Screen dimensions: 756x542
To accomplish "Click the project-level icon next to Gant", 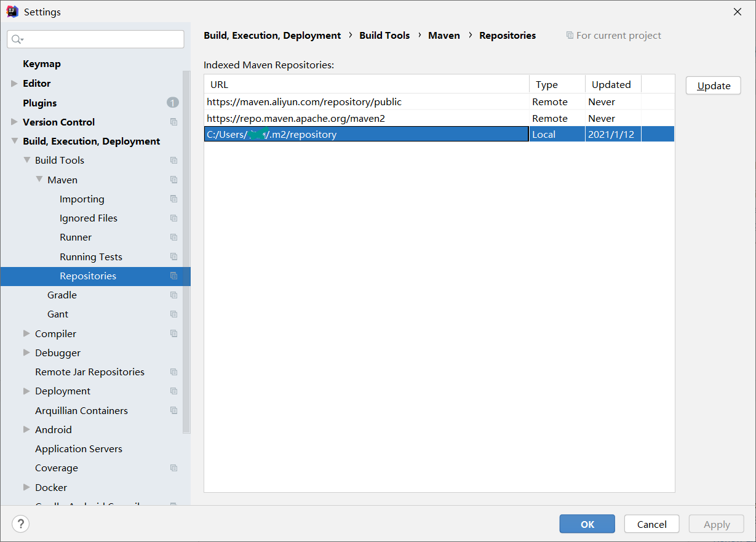I will coord(173,314).
